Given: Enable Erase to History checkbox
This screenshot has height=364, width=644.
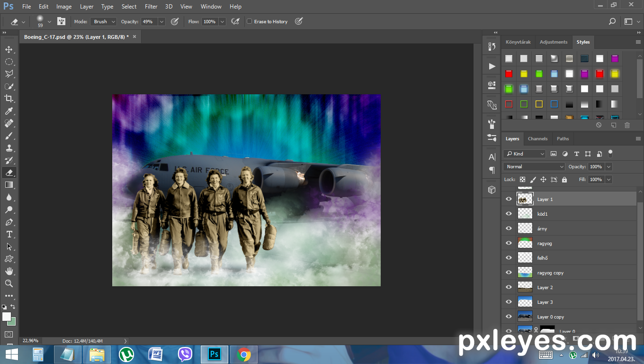Looking at the screenshot, I should pyautogui.click(x=250, y=21).
